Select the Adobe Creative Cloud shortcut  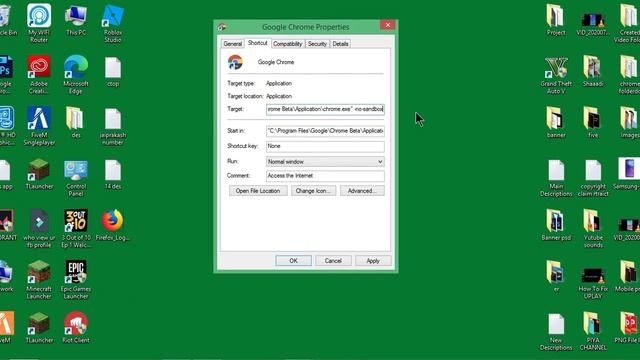39,74
